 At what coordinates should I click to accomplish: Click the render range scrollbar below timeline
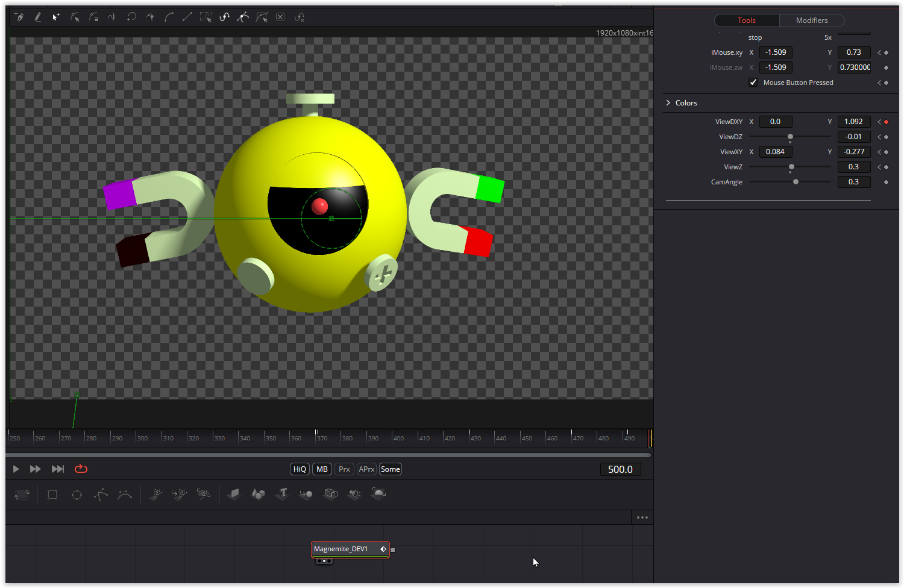tap(328, 455)
